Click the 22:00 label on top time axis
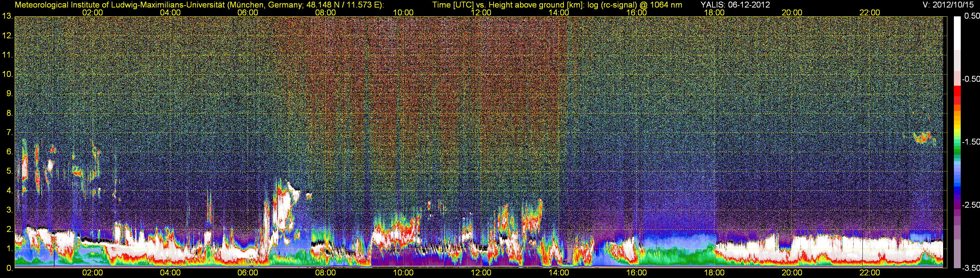This screenshot has width=980, height=278. tap(869, 12)
